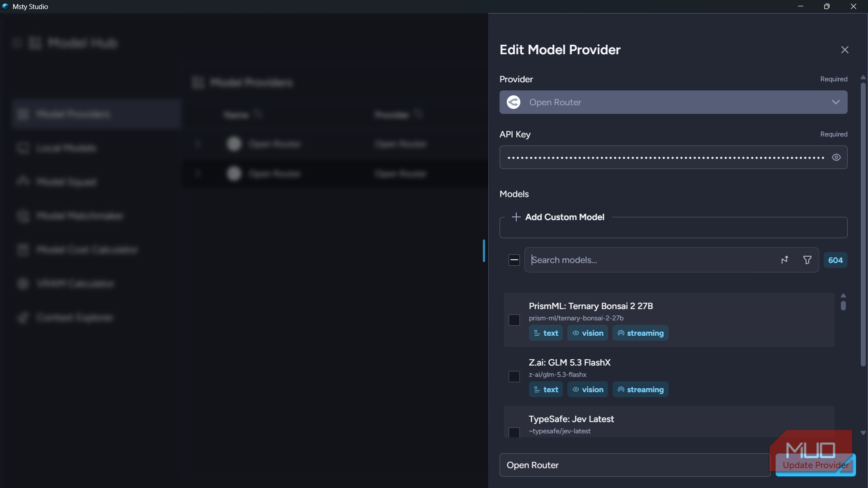The height and width of the screenshot is (488, 868).
Task: Click the Msty Studio title bar app icon
Action: click(5, 6)
